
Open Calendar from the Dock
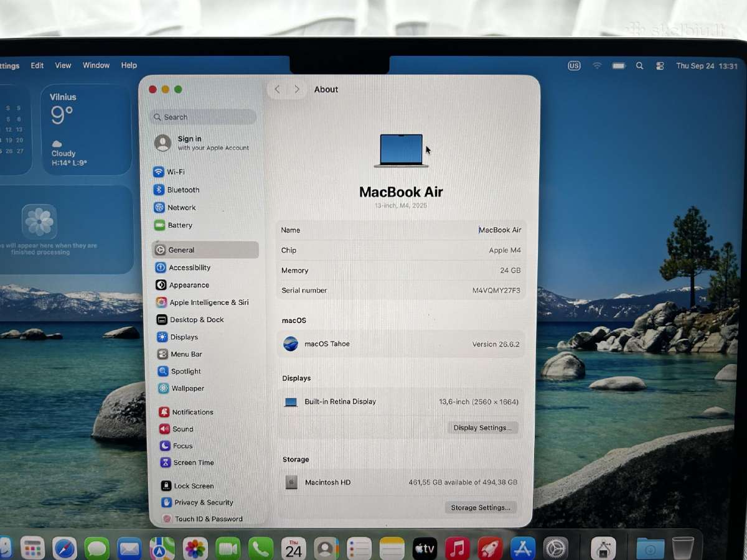(x=293, y=548)
